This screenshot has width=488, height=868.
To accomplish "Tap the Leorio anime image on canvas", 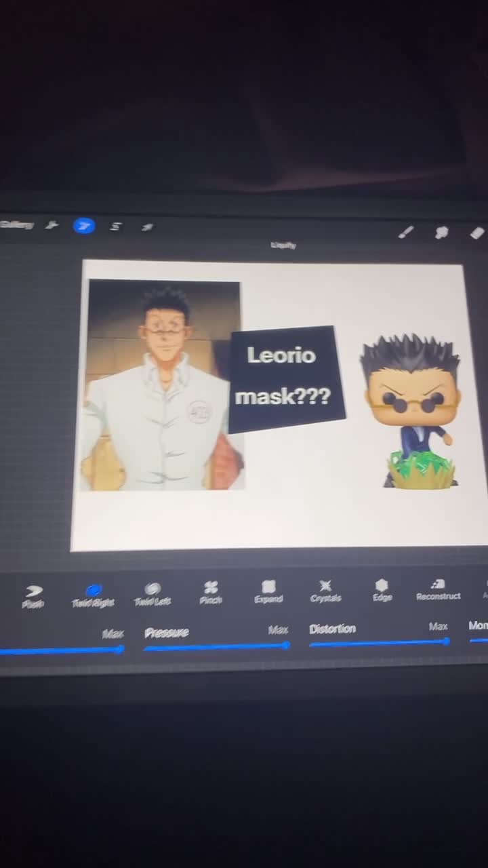I will point(162,384).
